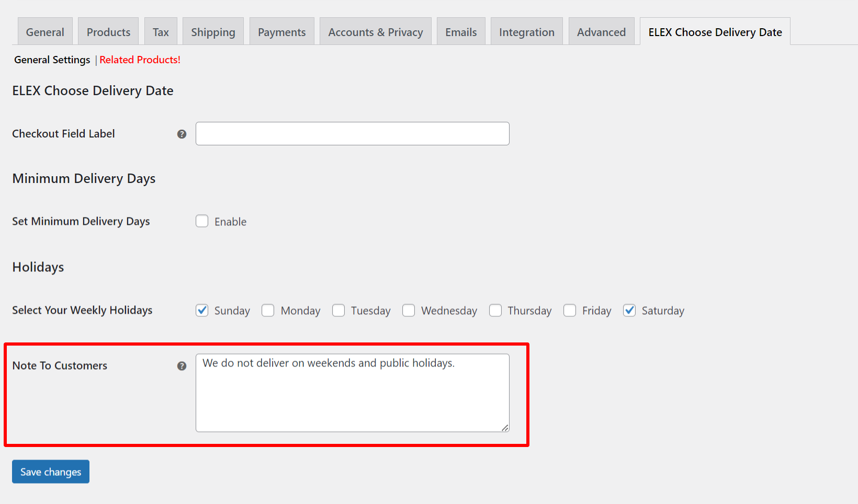Viewport: 858px width, 504px height.
Task: Uncheck Sunday as a weekly holiday
Action: click(202, 310)
